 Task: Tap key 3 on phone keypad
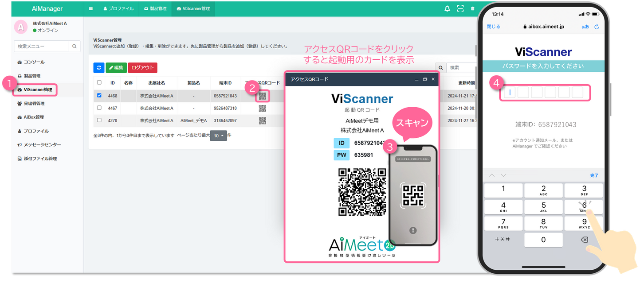pyautogui.click(x=584, y=190)
